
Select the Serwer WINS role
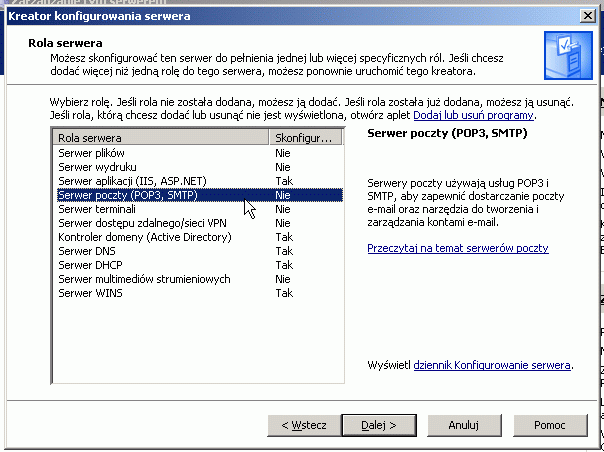[x=198, y=293]
